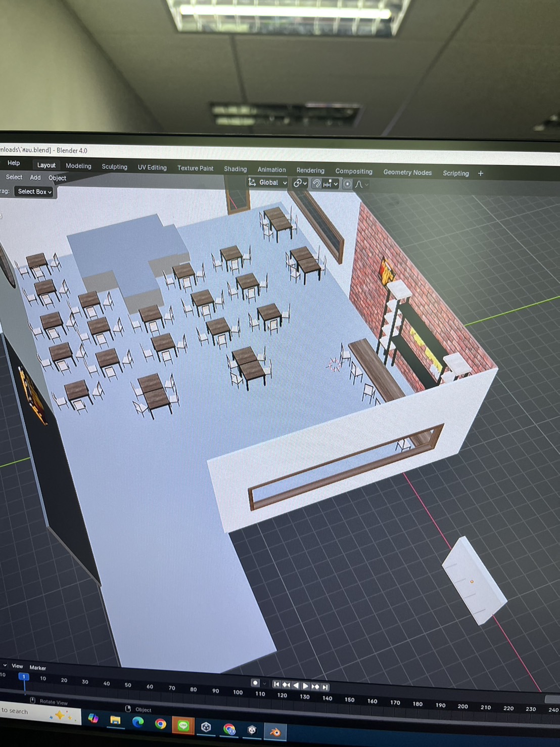
Task: Open File Explorer from the taskbar
Action: click(115, 720)
